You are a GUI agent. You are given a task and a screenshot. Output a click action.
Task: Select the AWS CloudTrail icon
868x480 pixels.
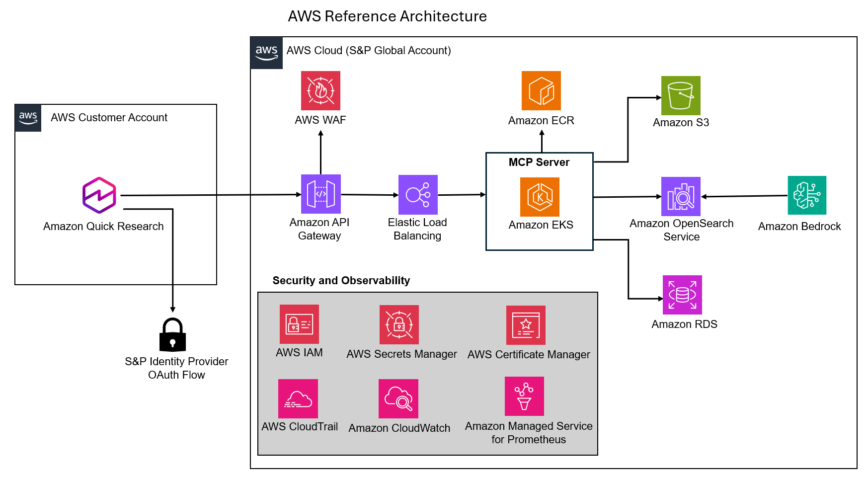(297, 398)
